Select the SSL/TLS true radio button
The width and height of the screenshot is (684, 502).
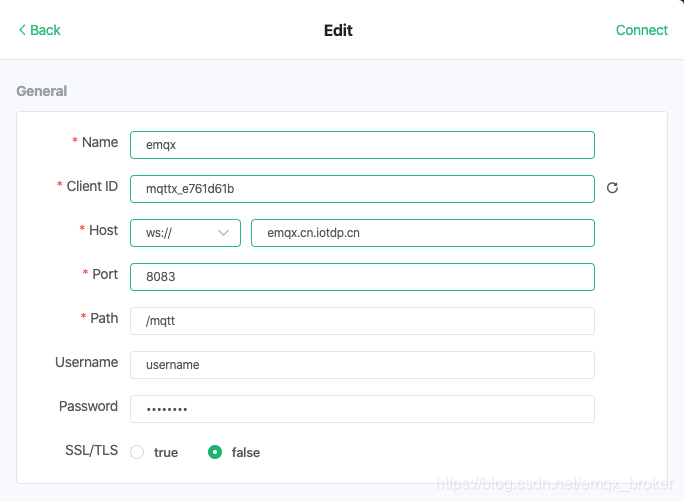click(x=137, y=452)
